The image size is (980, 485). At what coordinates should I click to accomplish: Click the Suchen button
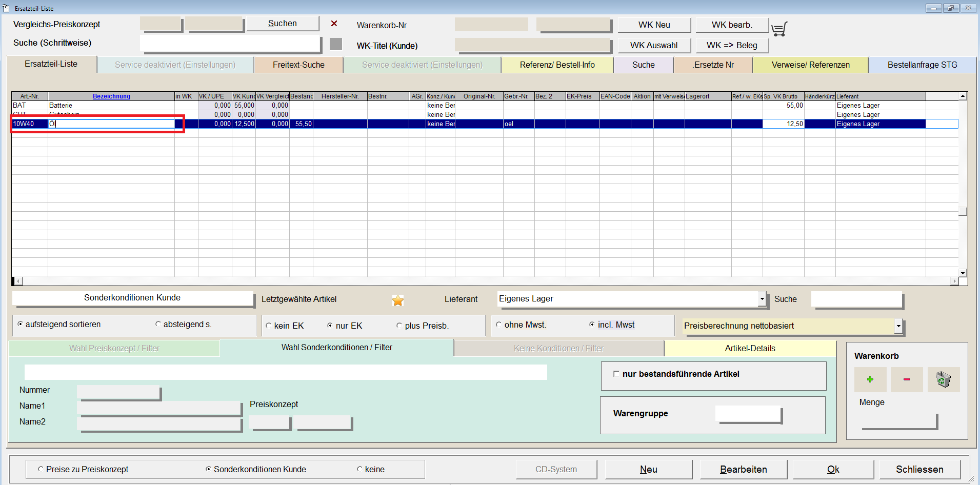283,24
